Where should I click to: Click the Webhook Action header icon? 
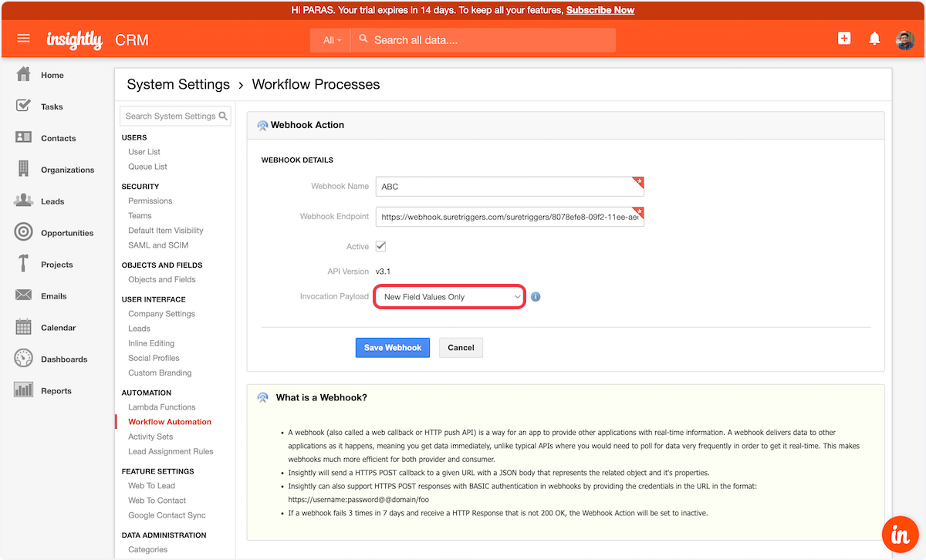point(262,125)
